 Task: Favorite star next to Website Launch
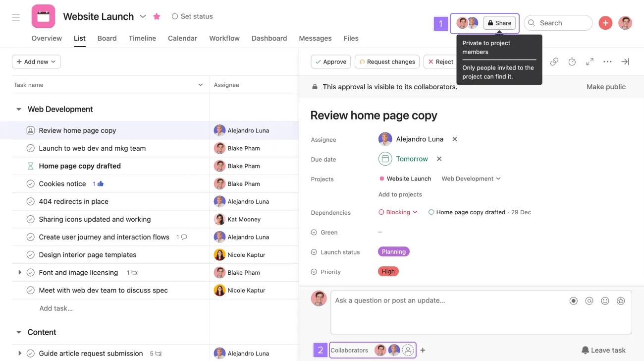[x=157, y=16]
